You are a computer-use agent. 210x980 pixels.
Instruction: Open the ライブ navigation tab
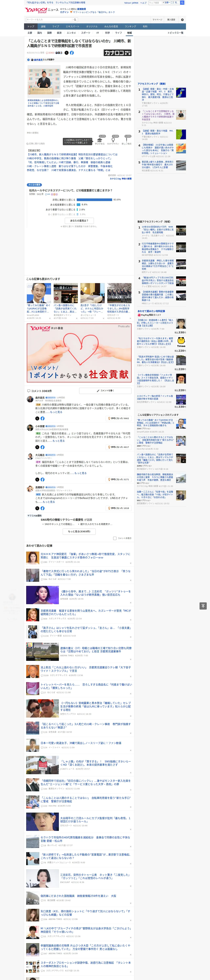click(x=56, y=27)
